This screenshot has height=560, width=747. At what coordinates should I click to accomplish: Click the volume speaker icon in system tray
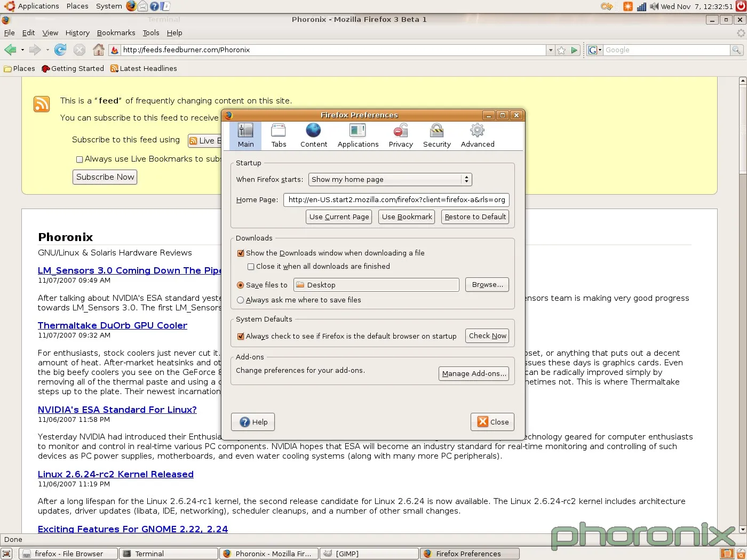654,6
